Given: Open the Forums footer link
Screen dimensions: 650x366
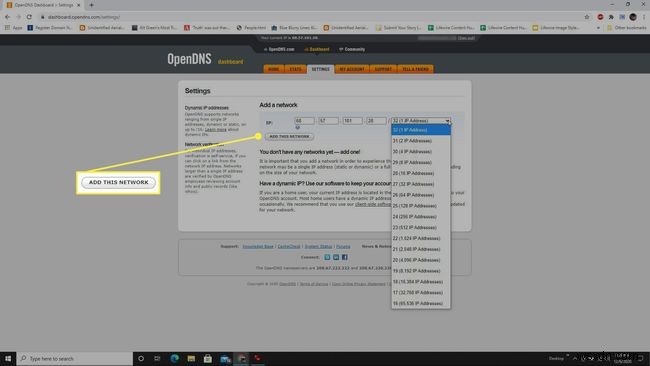Looking at the screenshot, I should [343, 247].
